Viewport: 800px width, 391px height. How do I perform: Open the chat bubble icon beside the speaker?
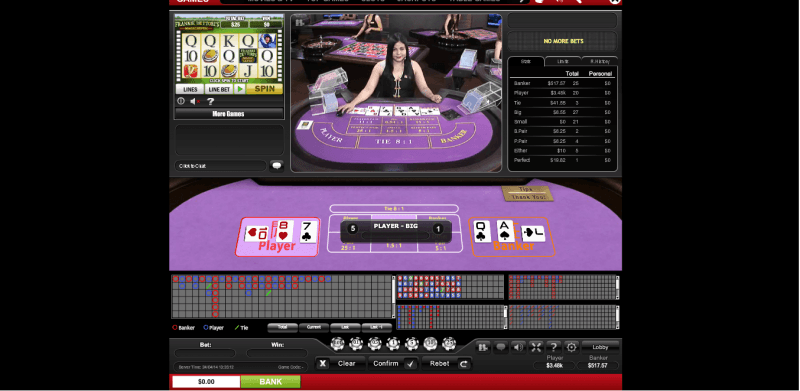point(501,347)
